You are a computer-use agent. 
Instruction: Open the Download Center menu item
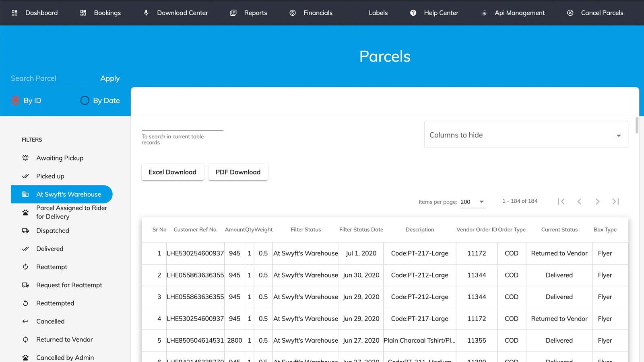176,13
